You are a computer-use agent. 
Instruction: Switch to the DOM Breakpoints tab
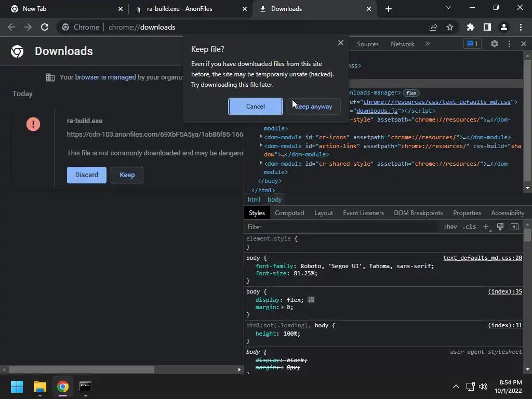(x=418, y=213)
